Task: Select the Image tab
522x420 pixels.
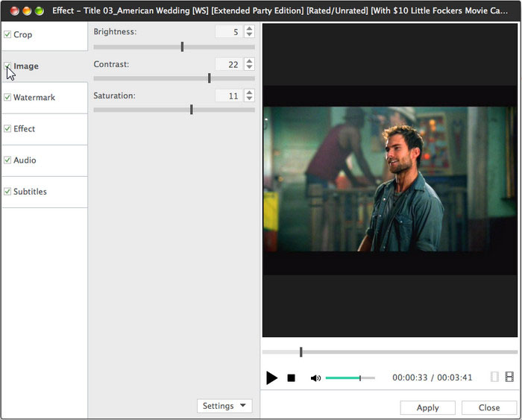Action: 45,66
